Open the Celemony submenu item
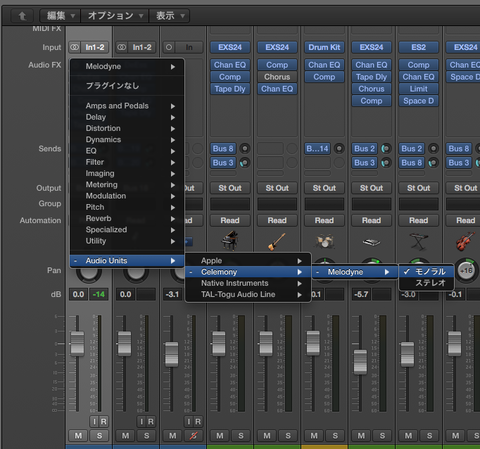The image size is (480, 449). pyautogui.click(x=248, y=272)
